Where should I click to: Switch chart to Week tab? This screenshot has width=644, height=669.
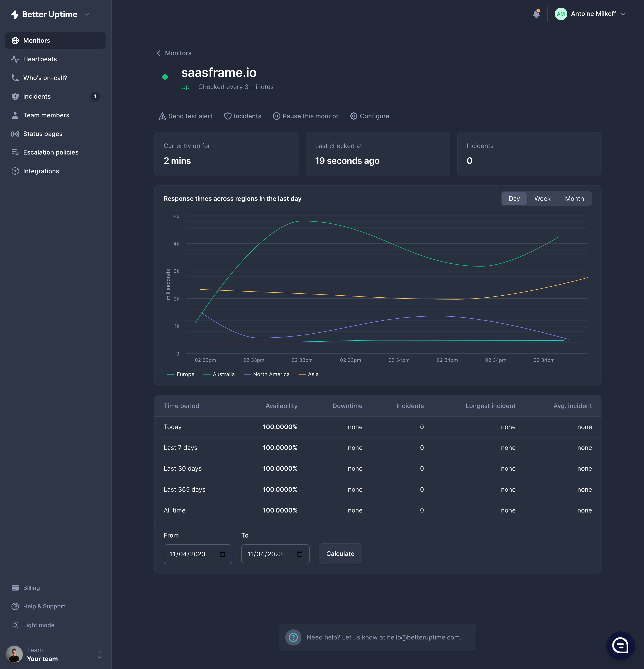(542, 199)
